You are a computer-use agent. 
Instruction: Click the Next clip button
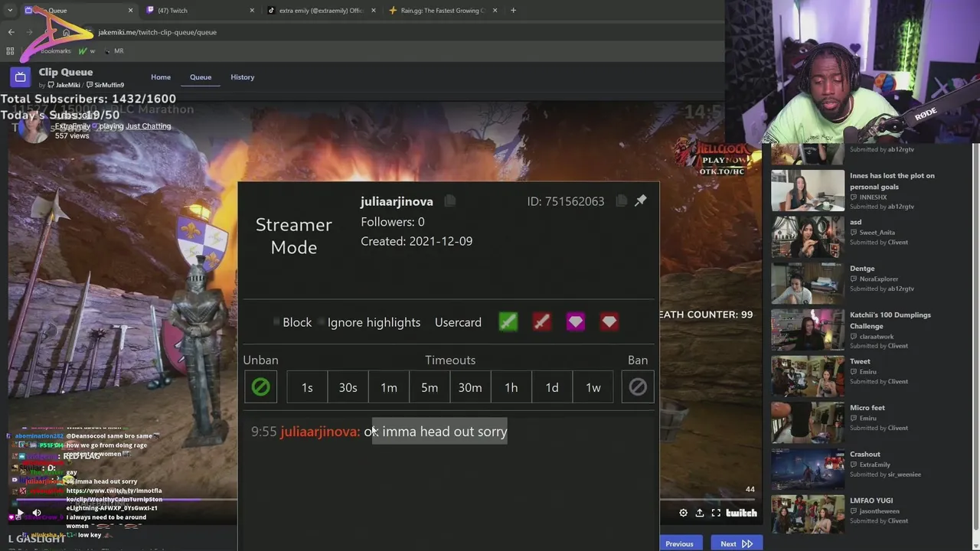click(x=736, y=543)
